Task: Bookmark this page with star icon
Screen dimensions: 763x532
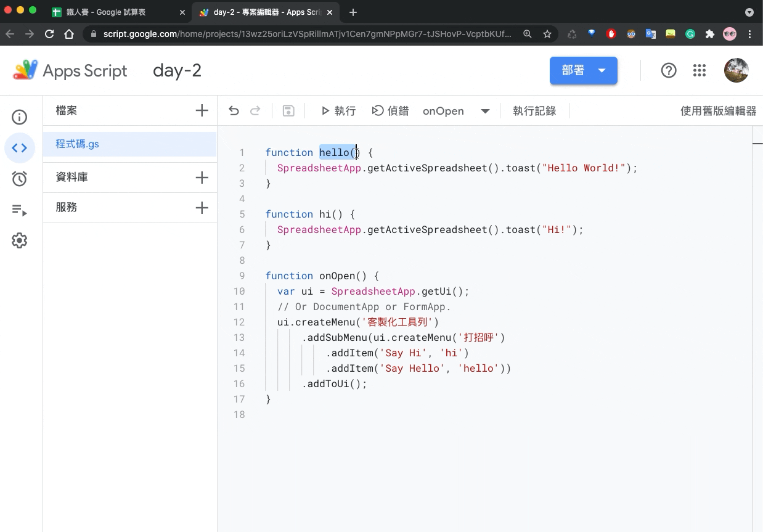Action: tap(547, 35)
